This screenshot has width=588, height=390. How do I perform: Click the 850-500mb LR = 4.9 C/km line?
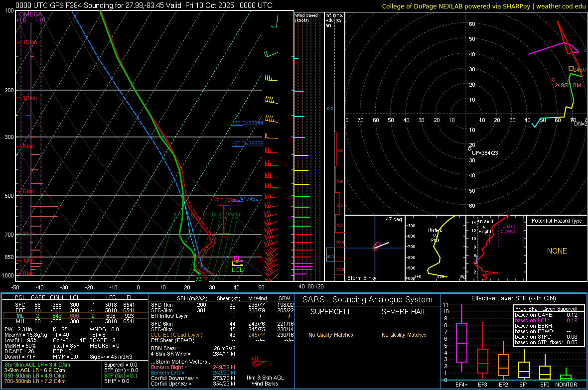35,376
